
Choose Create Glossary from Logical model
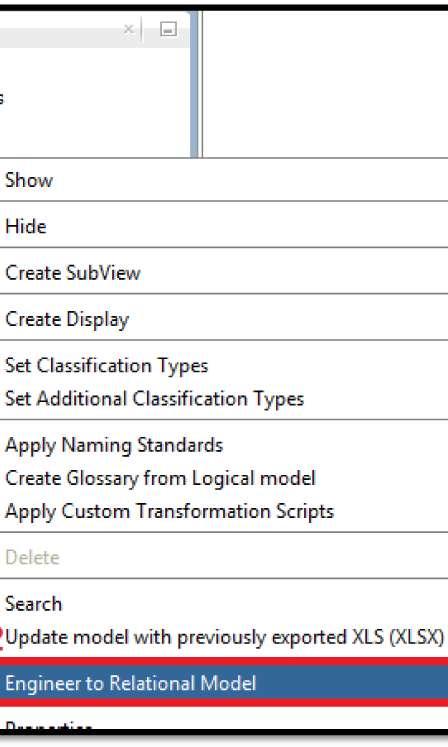point(224,478)
